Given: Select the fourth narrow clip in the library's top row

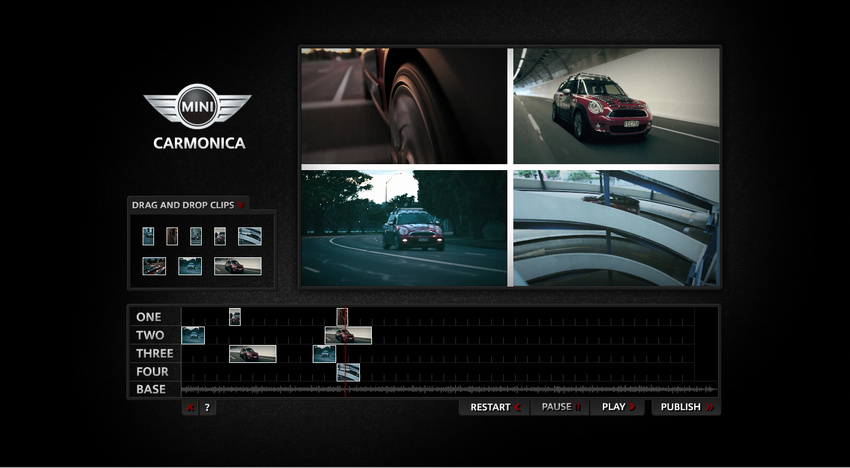Looking at the screenshot, I should tap(220, 236).
